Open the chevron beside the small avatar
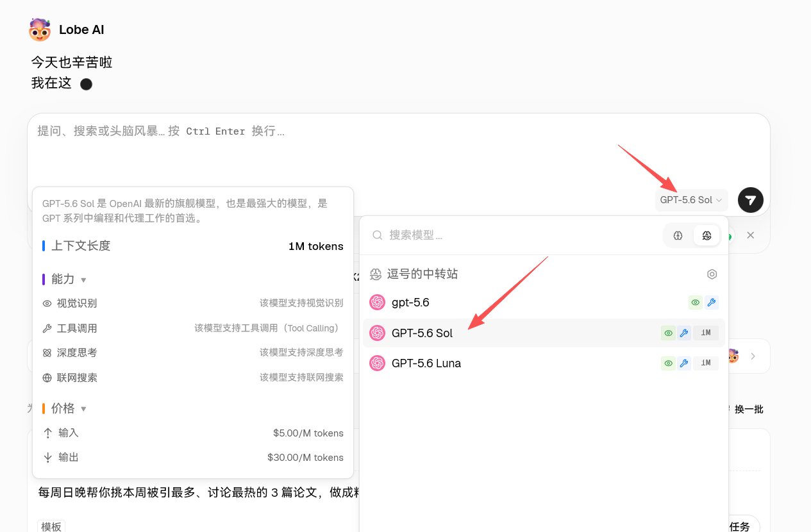Image resolution: width=811 pixels, height=532 pixels. tap(753, 356)
